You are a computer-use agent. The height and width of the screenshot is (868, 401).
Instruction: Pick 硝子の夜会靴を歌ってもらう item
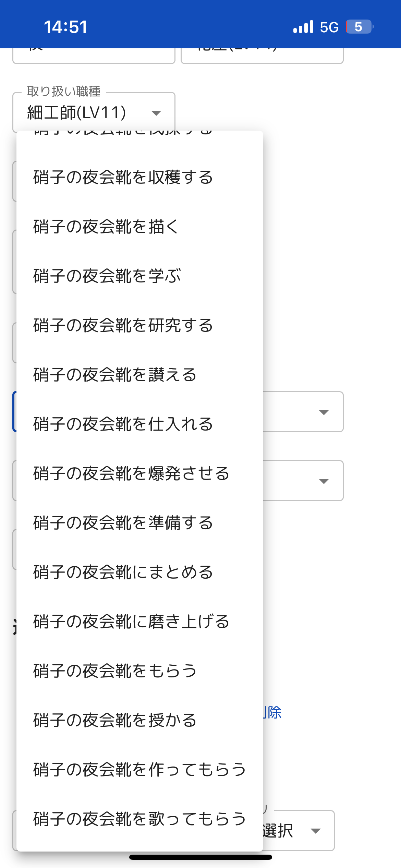(140, 819)
